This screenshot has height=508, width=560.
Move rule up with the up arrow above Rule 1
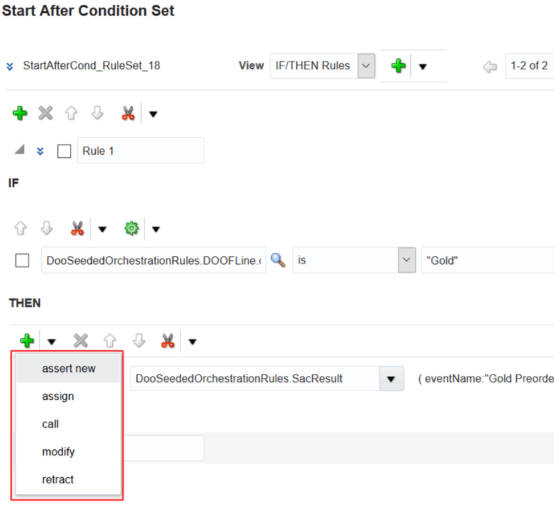point(71,113)
